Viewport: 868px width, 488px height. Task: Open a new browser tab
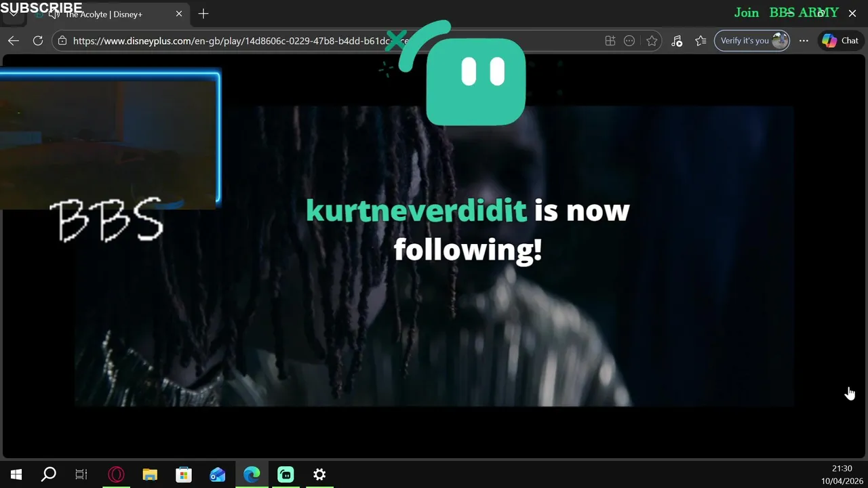coord(203,14)
